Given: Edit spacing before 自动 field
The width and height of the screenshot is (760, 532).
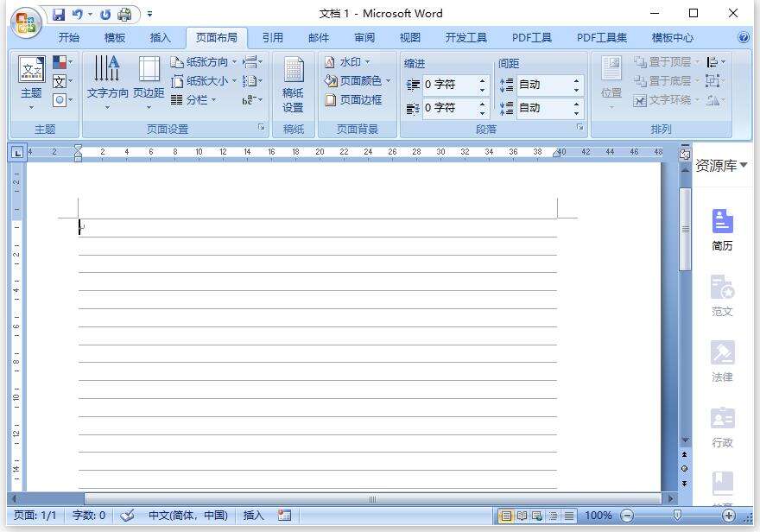Looking at the screenshot, I should (544, 85).
